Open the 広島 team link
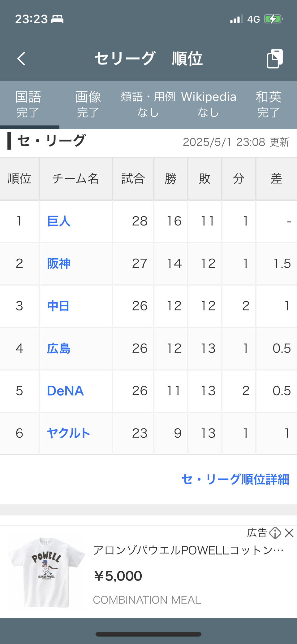 pyautogui.click(x=59, y=348)
